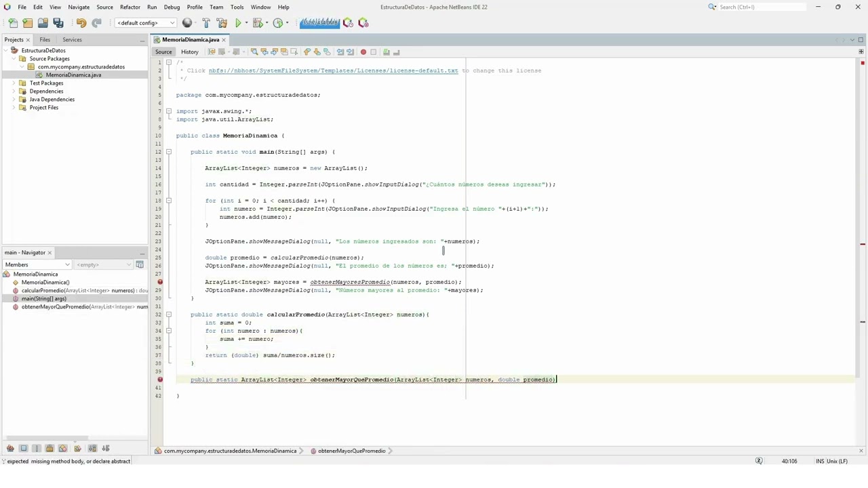Image resolution: width=868 pixels, height=488 pixels.
Task: Close the Projects tab
Action: tap(28, 40)
